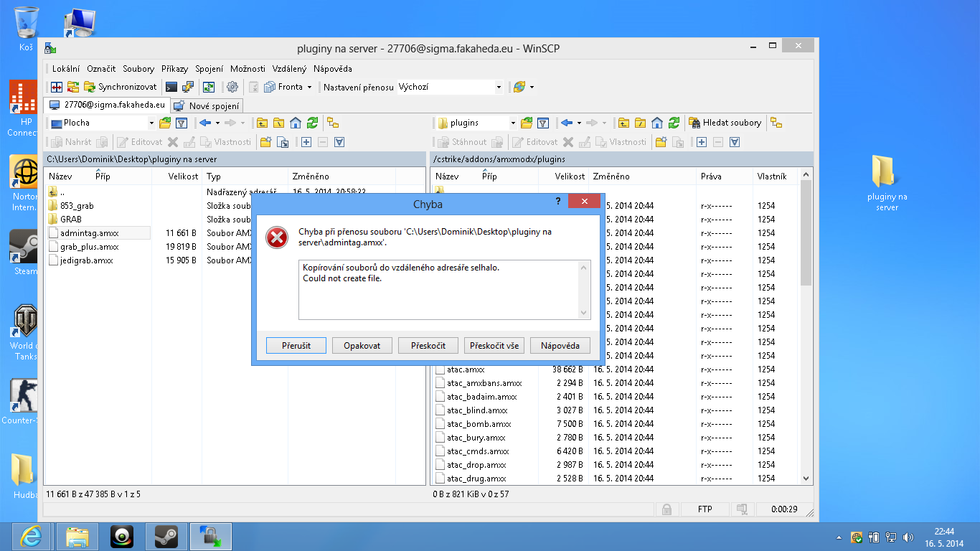Open the Preferences gear icon

click(x=232, y=87)
